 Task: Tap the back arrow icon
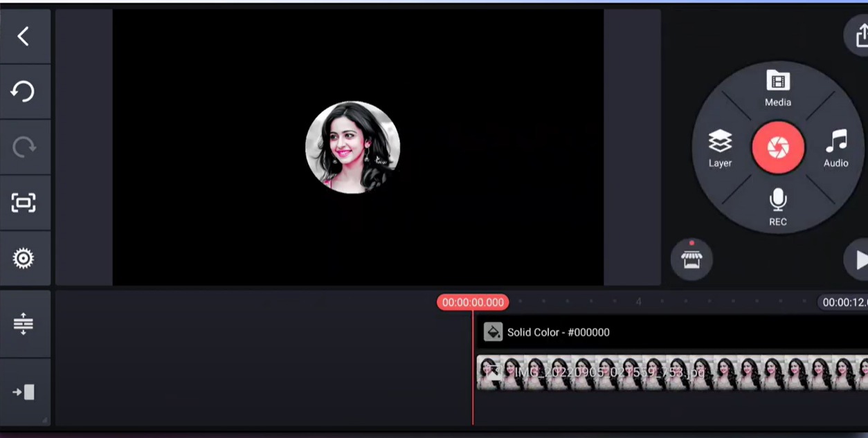(x=24, y=36)
